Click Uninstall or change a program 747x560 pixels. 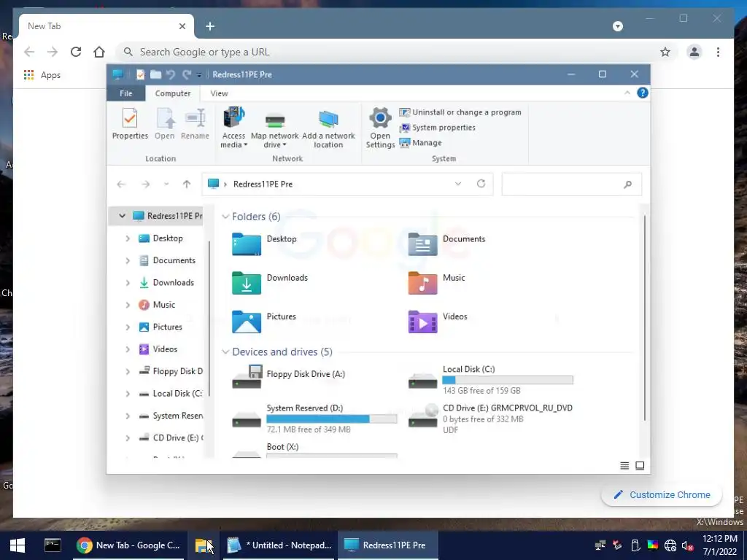click(460, 112)
